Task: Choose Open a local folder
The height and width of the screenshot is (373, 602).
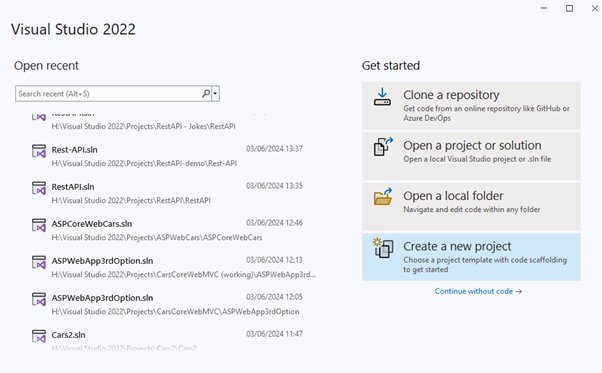Action: tap(471, 206)
